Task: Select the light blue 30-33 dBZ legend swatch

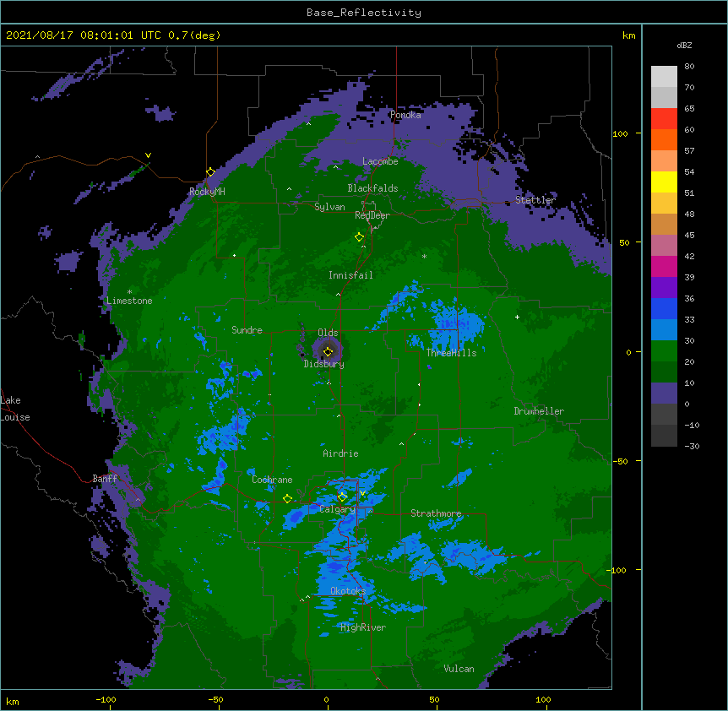Action: 664,329
